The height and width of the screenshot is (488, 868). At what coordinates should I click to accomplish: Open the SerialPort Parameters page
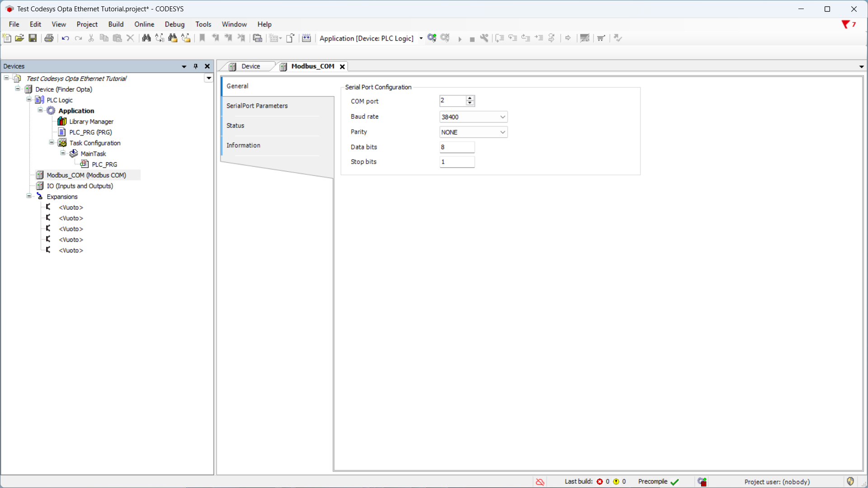tap(257, 106)
